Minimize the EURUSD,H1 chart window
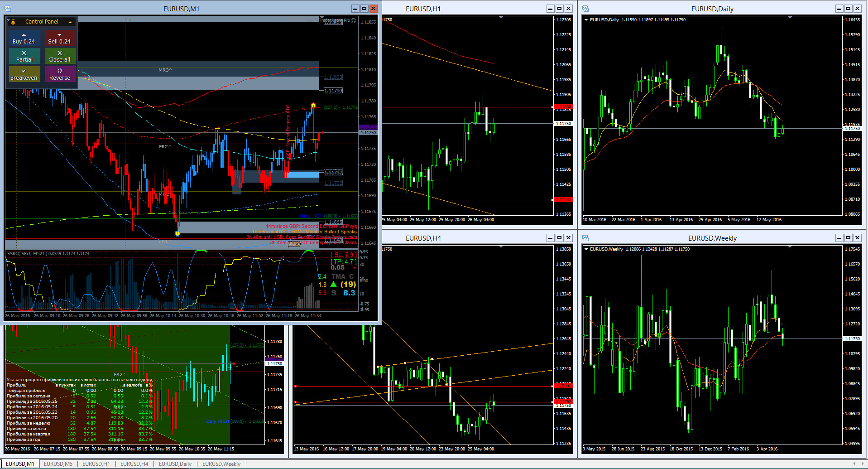This screenshot has height=469, width=868. 550,9
